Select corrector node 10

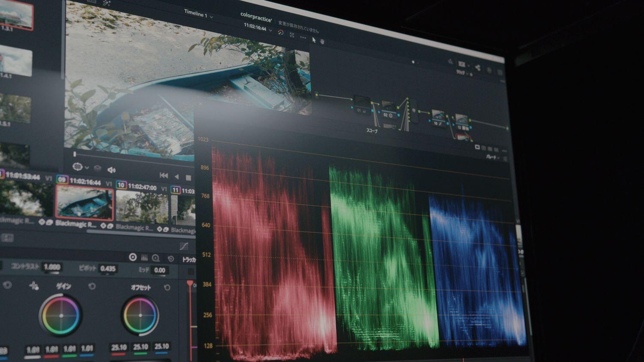coord(438,118)
